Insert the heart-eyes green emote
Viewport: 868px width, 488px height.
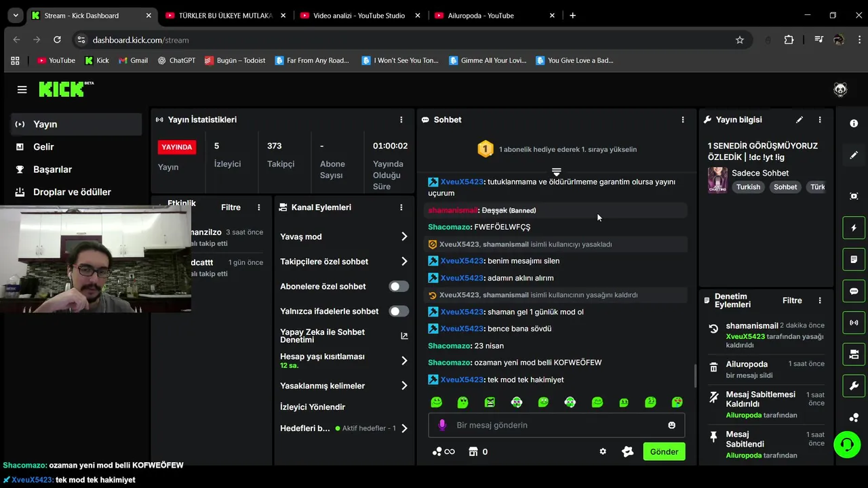pyautogui.click(x=677, y=403)
